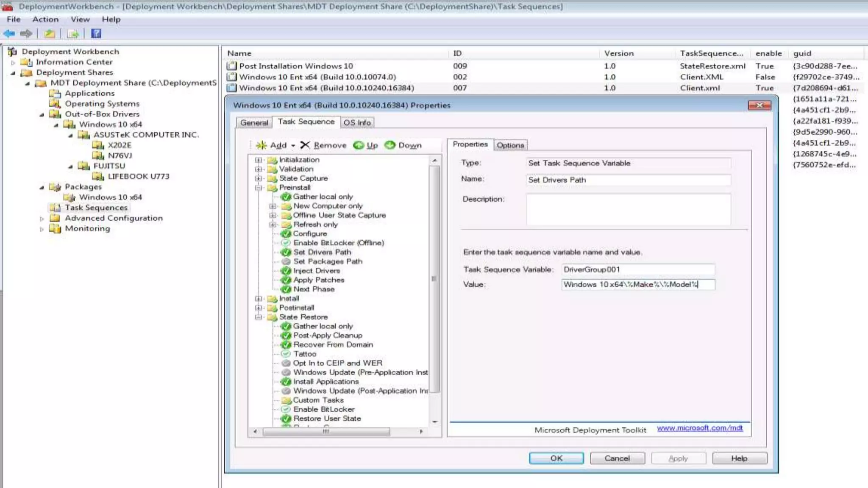Click the Task Sequence Variable field
The image size is (868, 488).
(x=638, y=270)
